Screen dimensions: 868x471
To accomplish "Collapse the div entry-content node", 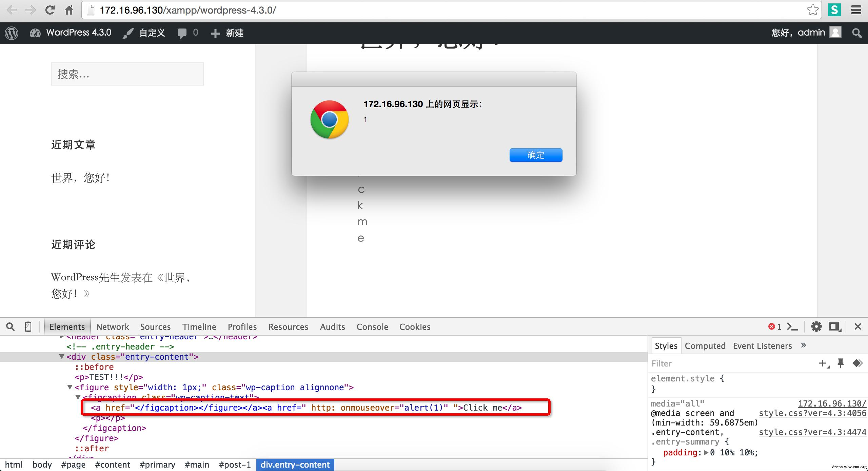I will [x=62, y=357].
